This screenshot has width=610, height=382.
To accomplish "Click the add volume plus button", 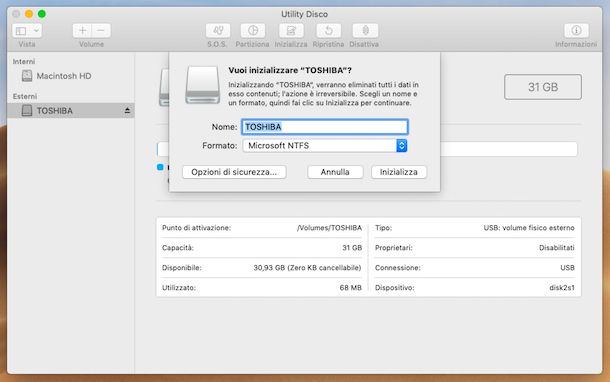I will pos(82,31).
